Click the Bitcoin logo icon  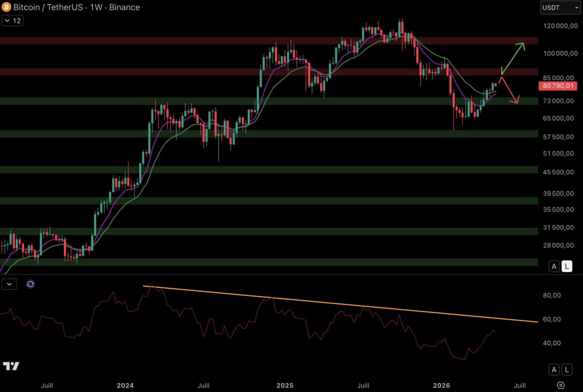[x=7, y=7]
